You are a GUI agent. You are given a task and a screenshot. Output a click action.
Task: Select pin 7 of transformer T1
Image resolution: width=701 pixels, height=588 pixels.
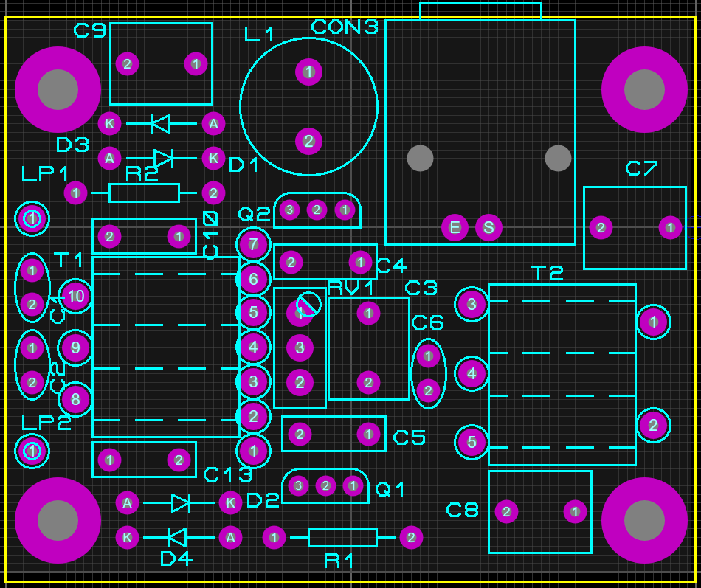click(x=253, y=243)
